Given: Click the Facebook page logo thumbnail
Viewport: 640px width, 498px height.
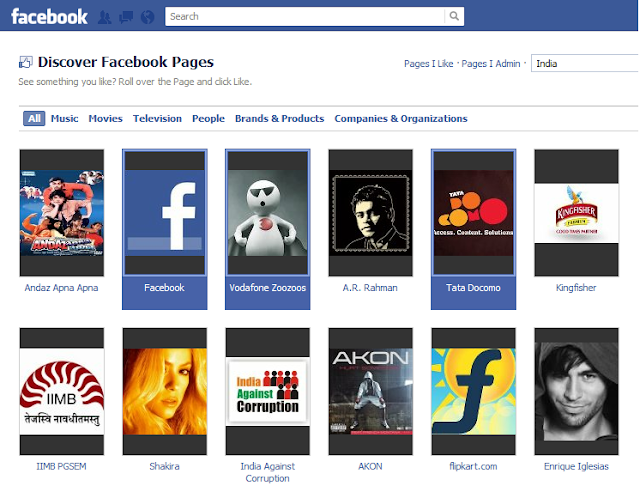Looking at the screenshot, I should (164, 213).
